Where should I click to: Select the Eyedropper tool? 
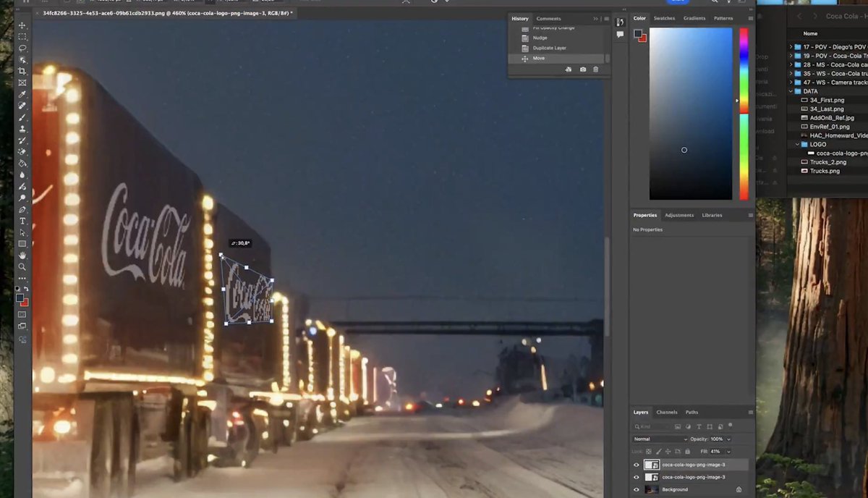22,94
